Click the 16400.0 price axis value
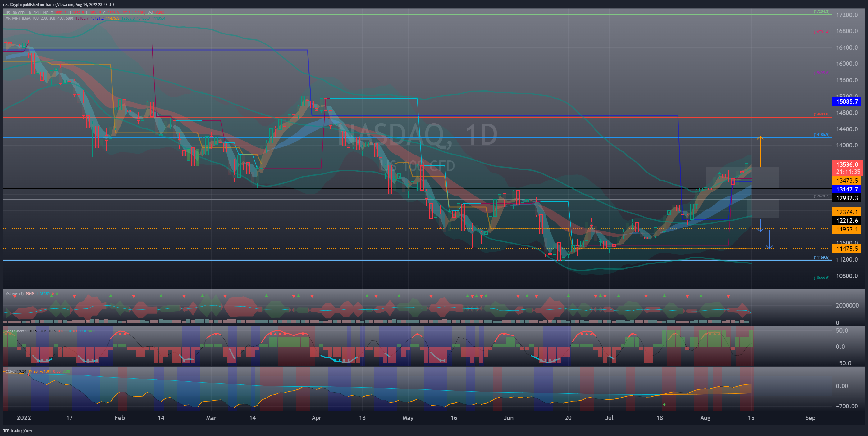 click(x=847, y=47)
